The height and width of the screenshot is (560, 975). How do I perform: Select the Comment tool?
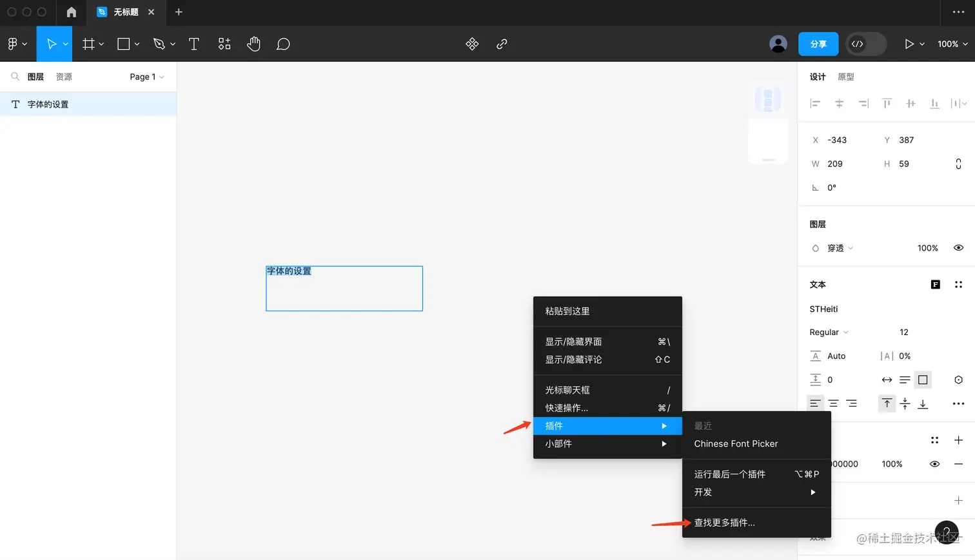(283, 44)
